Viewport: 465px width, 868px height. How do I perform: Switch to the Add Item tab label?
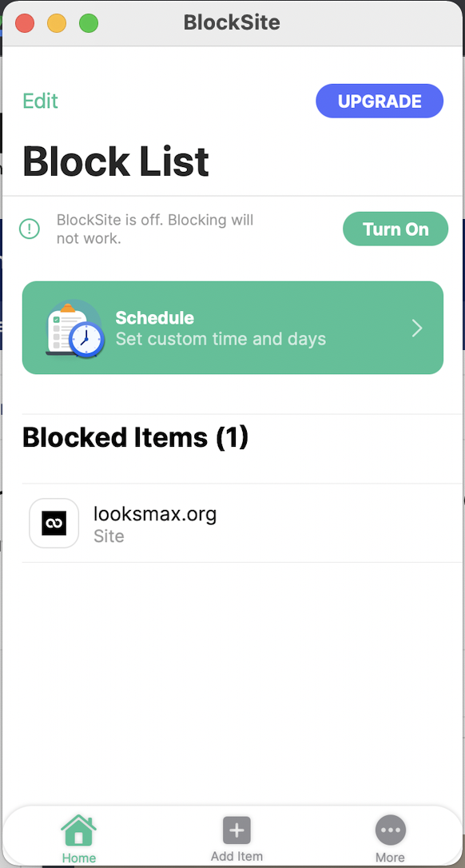237,856
